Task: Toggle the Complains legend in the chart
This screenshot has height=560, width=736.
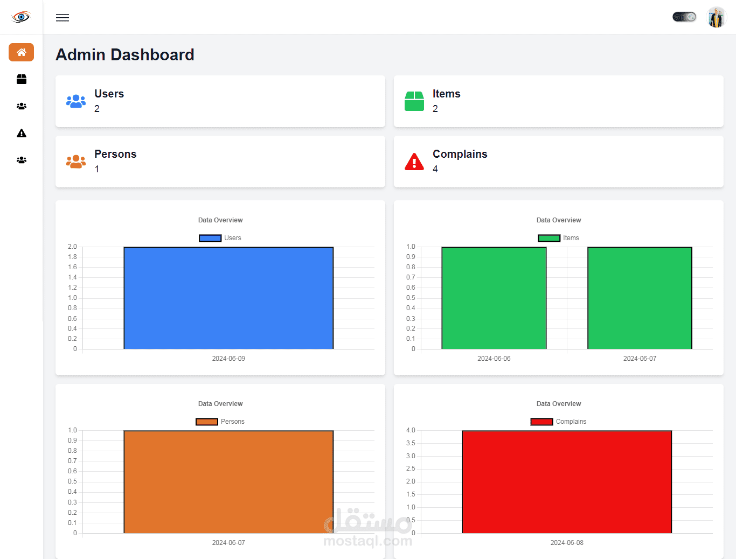Action: [x=559, y=422]
